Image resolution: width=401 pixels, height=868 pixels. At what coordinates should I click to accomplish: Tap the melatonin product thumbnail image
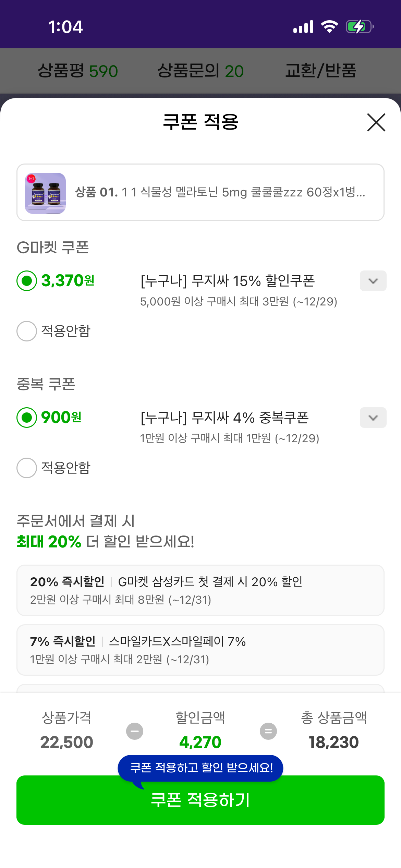[45, 193]
